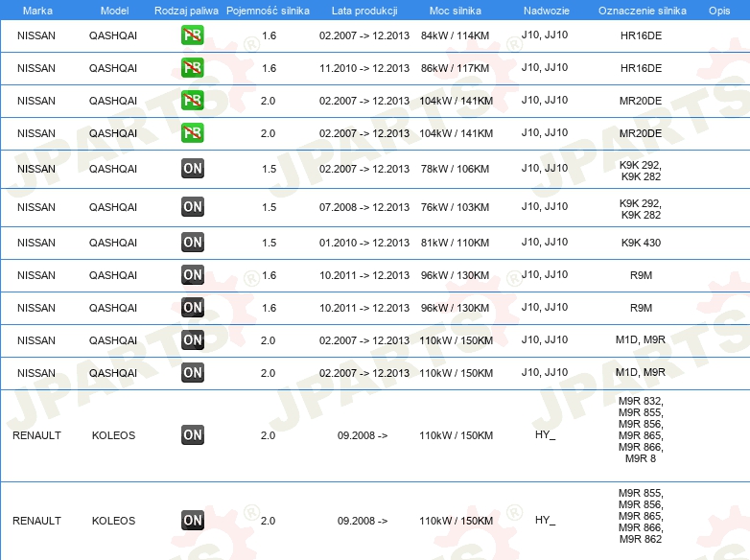The height and width of the screenshot is (560, 750).
Task: Click the 1.6 capacity in the 114KM row
Action: point(269,35)
